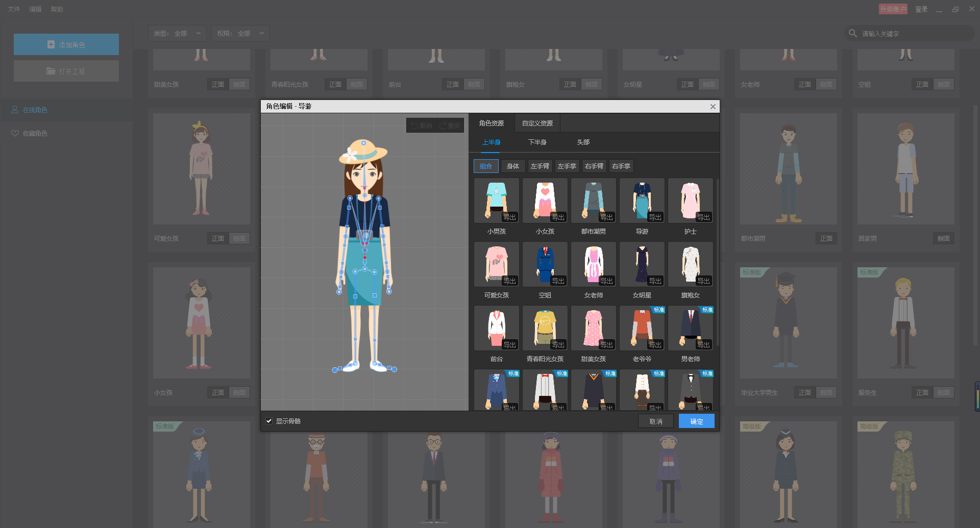Click the dialog's resource list scrollbar
This screenshot has width=980, height=528.
[x=718, y=262]
